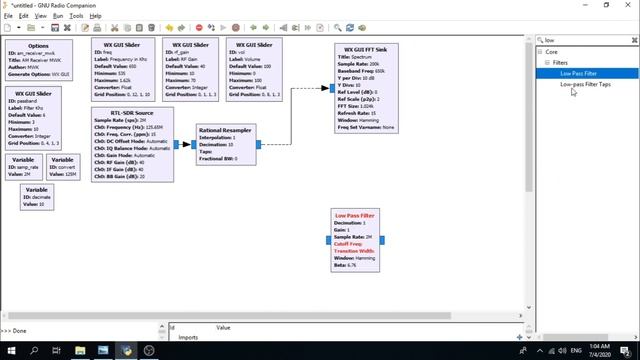Select Low-pass Filter Taps in block tree

tap(585, 84)
